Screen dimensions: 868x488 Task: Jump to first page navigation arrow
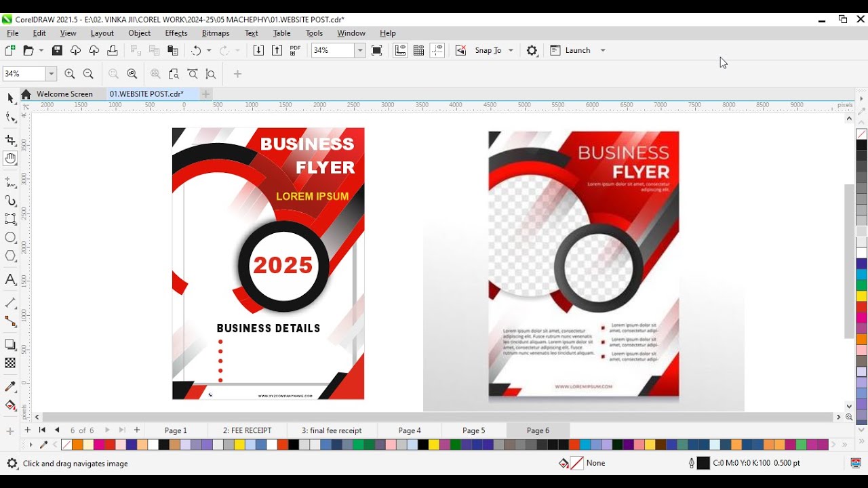[x=42, y=430]
